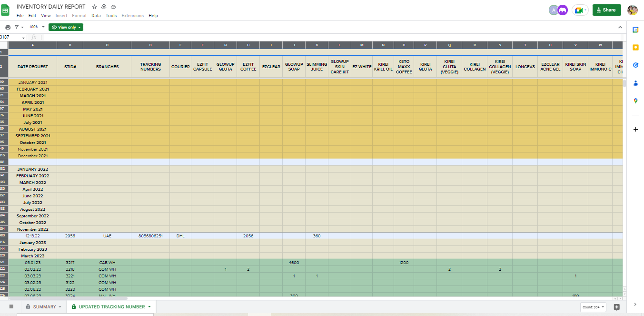This screenshot has height=316, width=644.
Task: Open Google Tasks in side panel
Action: (635, 65)
